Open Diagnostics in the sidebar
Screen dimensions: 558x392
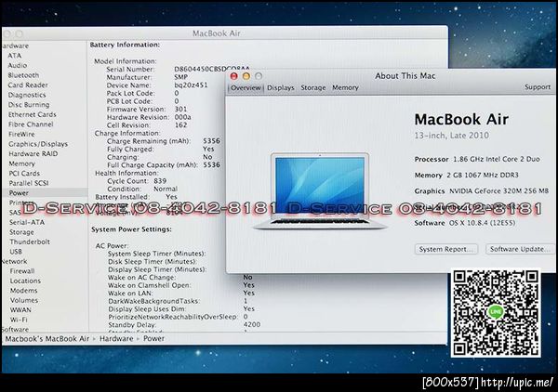coord(27,95)
